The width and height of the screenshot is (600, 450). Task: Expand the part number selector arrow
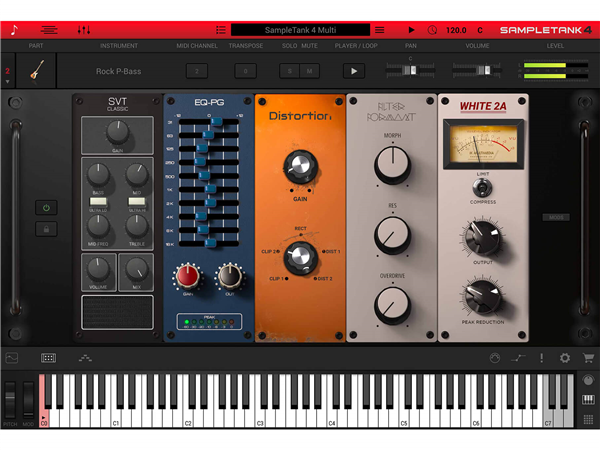[x=8, y=82]
